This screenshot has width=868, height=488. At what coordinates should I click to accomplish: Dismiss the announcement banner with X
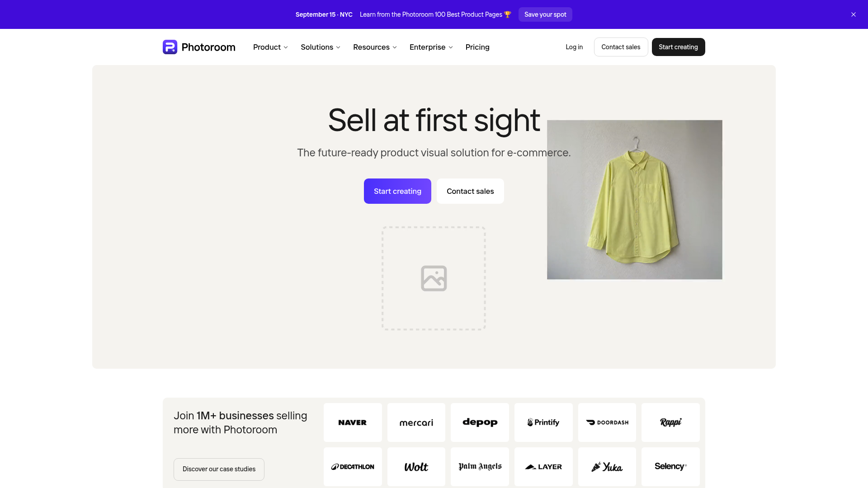[x=854, y=14]
